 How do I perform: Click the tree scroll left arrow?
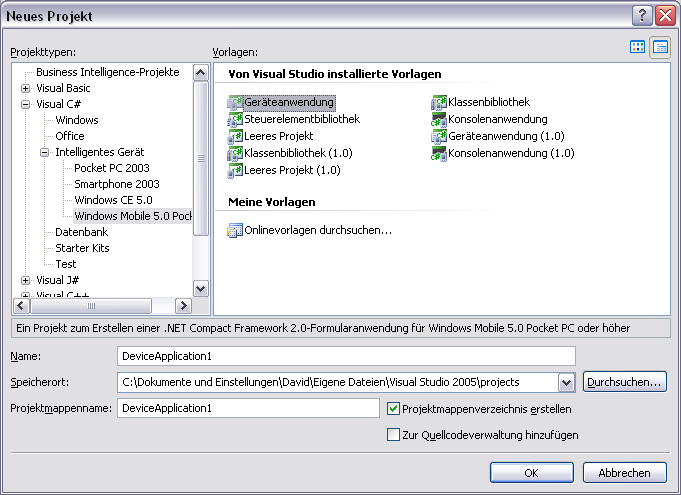click(21, 306)
